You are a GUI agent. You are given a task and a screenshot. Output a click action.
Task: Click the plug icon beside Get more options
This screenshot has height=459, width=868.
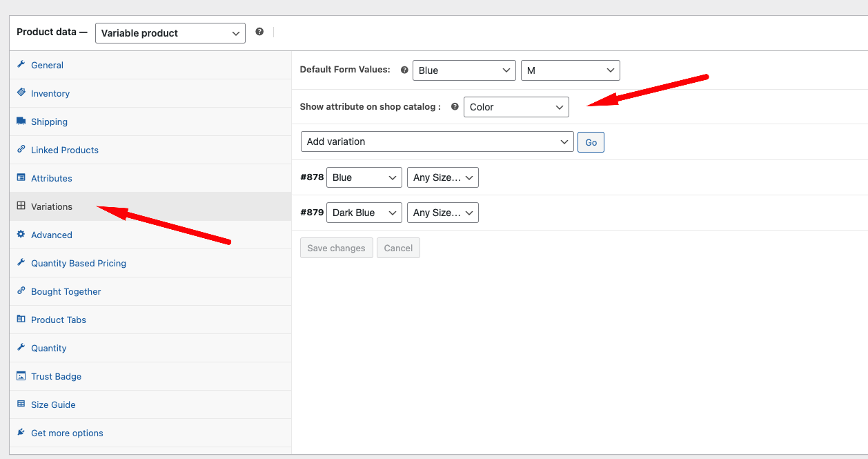[x=21, y=433]
